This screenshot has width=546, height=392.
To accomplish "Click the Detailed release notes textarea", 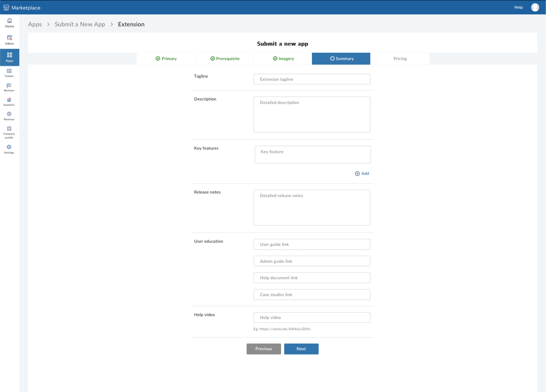I will (312, 207).
